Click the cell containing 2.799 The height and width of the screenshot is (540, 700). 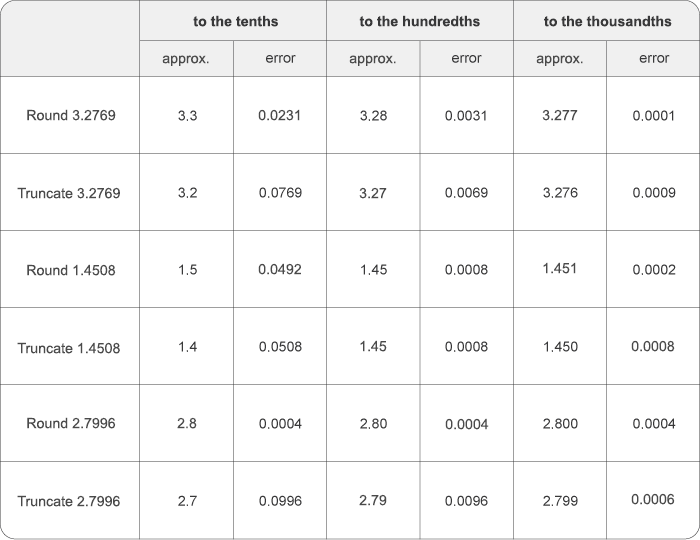560,501
